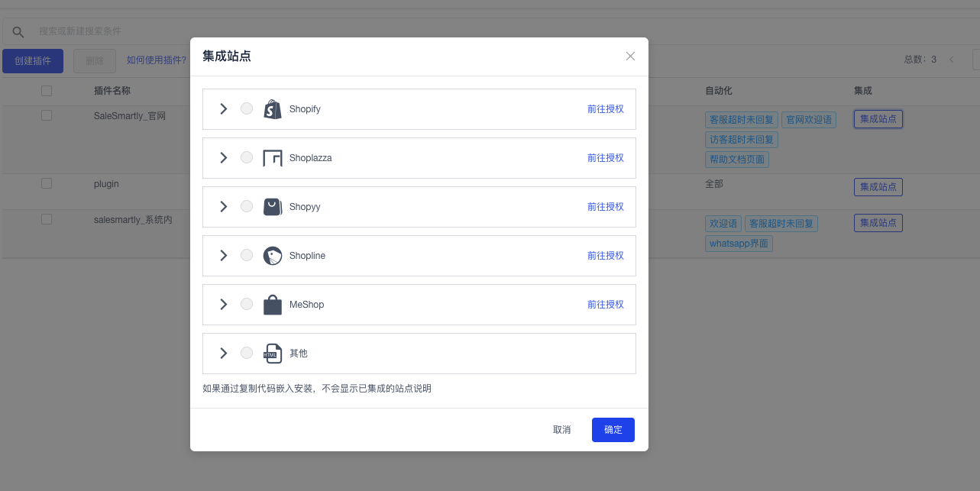Cancel the dialog with 取消

tap(561, 430)
